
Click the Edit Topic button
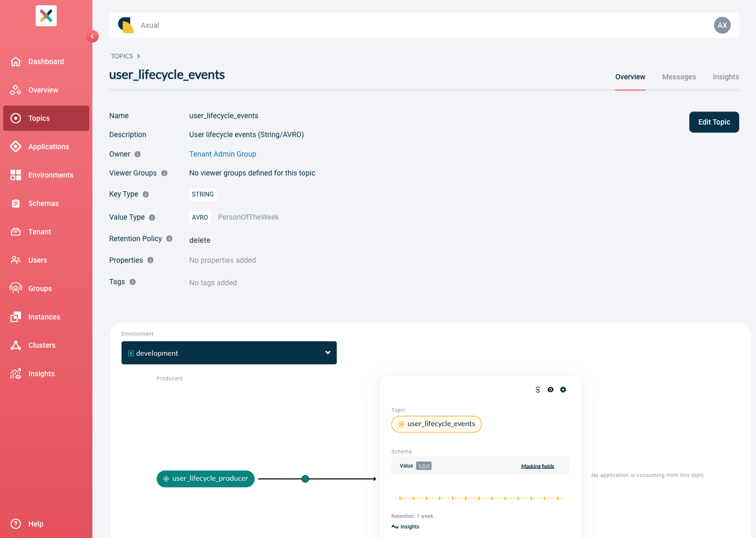click(x=714, y=122)
